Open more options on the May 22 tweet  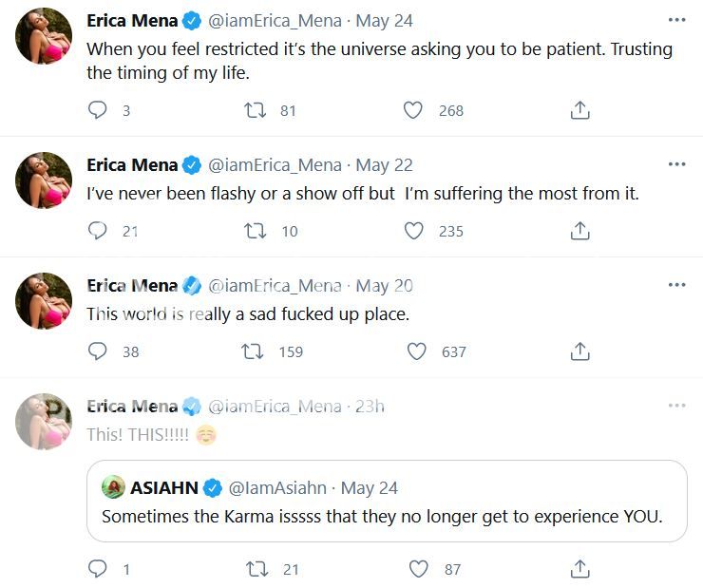tap(676, 164)
